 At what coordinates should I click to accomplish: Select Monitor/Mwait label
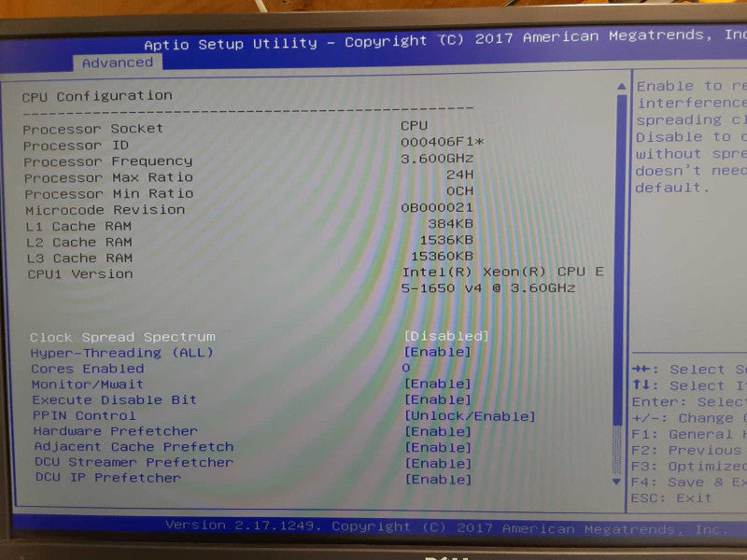pos(87,385)
